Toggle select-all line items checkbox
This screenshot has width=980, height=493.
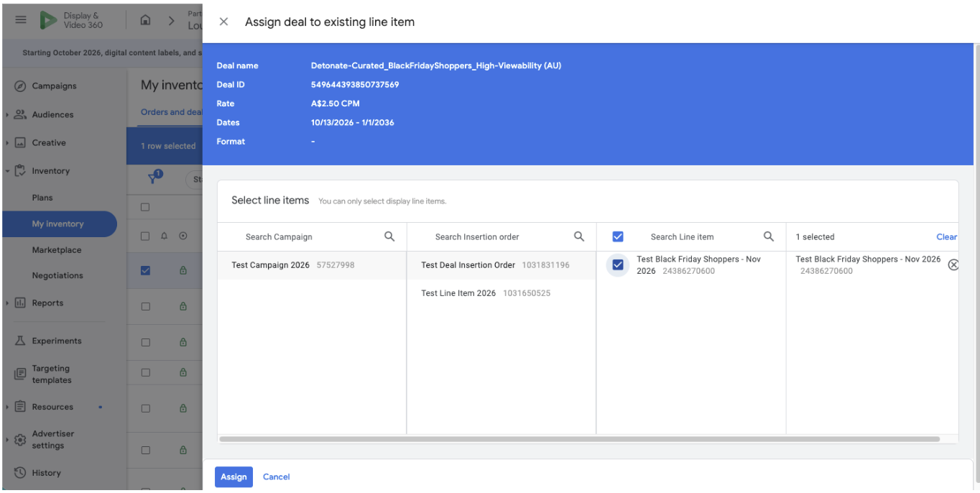tap(618, 236)
